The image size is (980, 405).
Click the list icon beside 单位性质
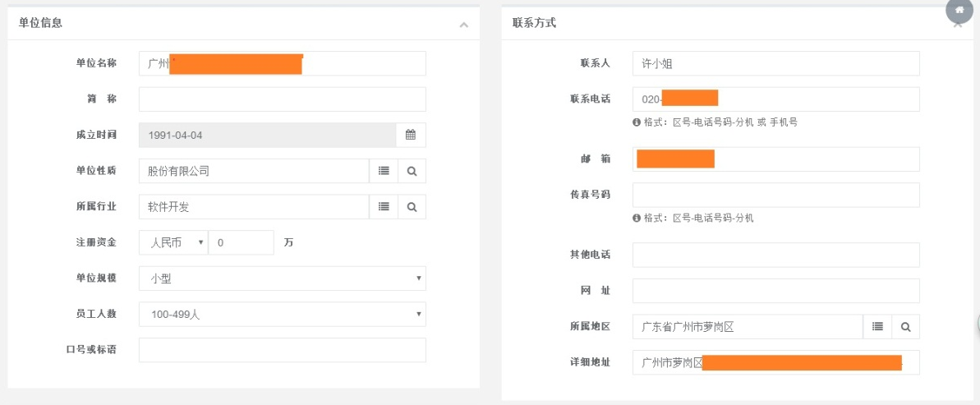(383, 171)
